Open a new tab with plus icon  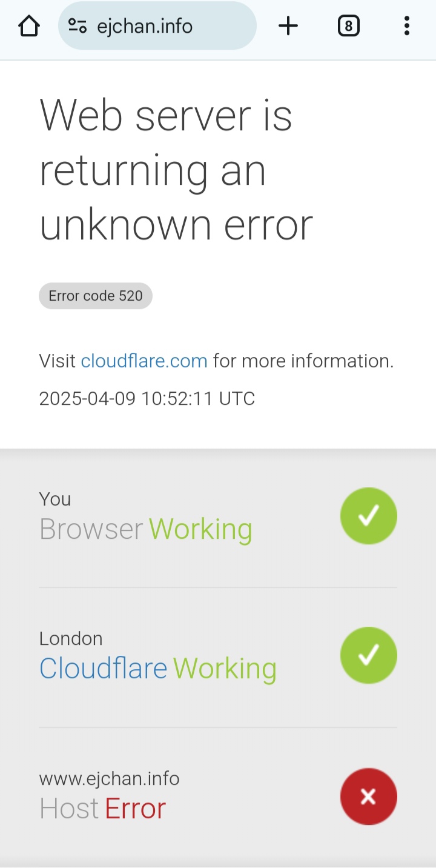click(x=288, y=26)
